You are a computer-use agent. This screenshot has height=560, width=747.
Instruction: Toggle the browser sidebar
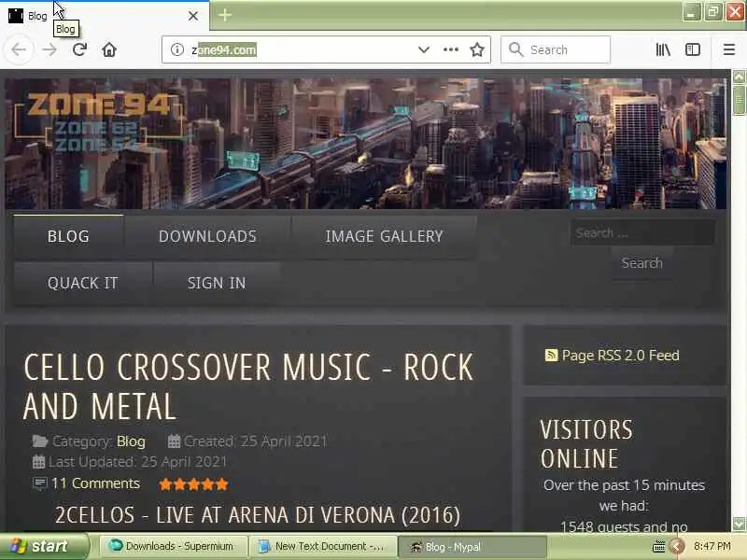coord(693,49)
